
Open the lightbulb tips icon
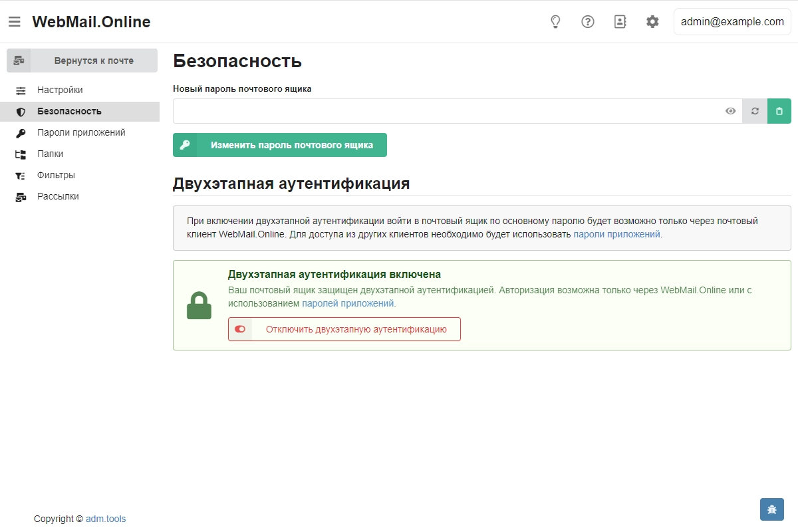tap(555, 22)
